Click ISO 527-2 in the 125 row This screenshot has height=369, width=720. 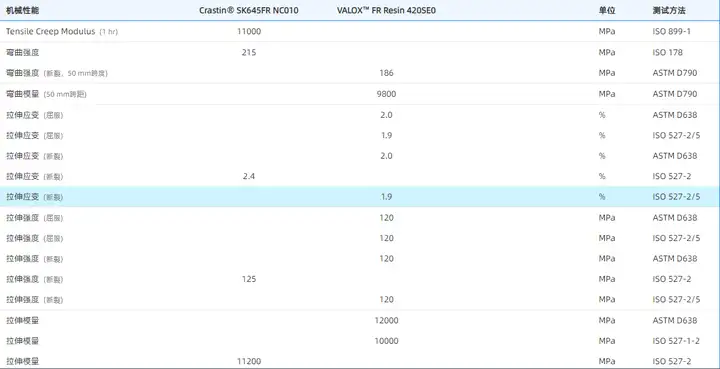click(672, 279)
